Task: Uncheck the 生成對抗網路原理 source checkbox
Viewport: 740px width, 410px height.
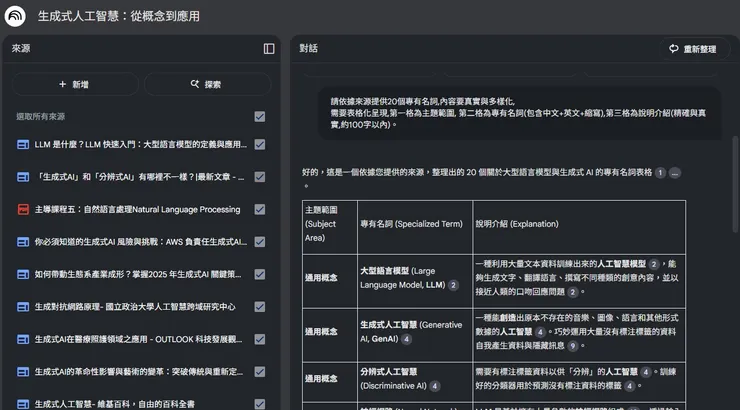Action: click(260, 307)
